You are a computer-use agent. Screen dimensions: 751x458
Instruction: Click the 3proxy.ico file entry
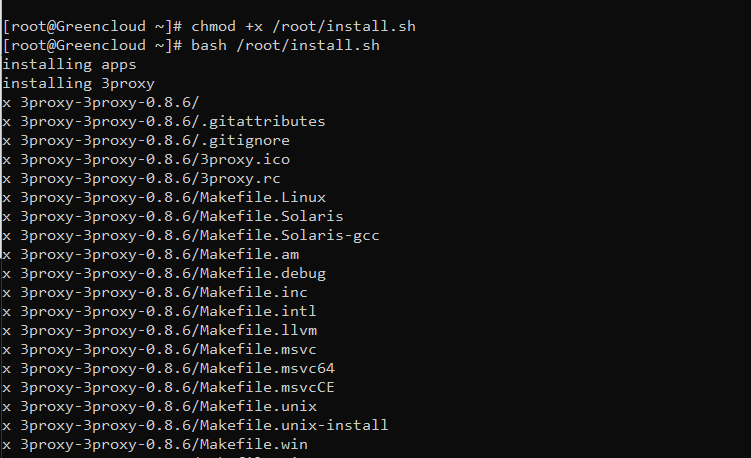pos(146,160)
